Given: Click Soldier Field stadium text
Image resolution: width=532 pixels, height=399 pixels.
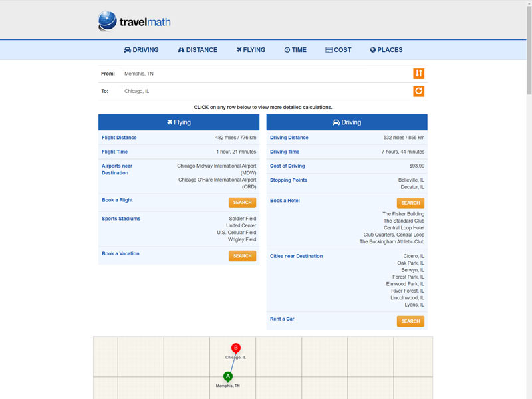Looking at the screenshot, I should point(243,219).
